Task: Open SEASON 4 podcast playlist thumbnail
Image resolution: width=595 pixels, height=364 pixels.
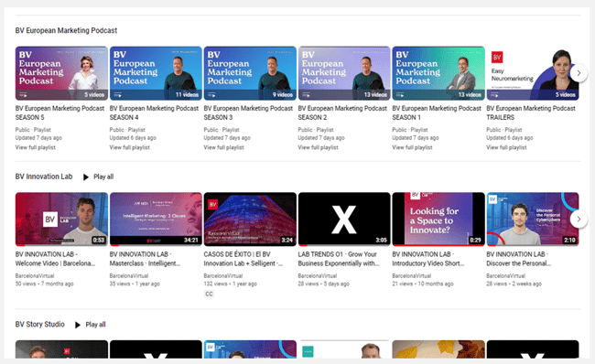Action: click(x=156, y=73)
